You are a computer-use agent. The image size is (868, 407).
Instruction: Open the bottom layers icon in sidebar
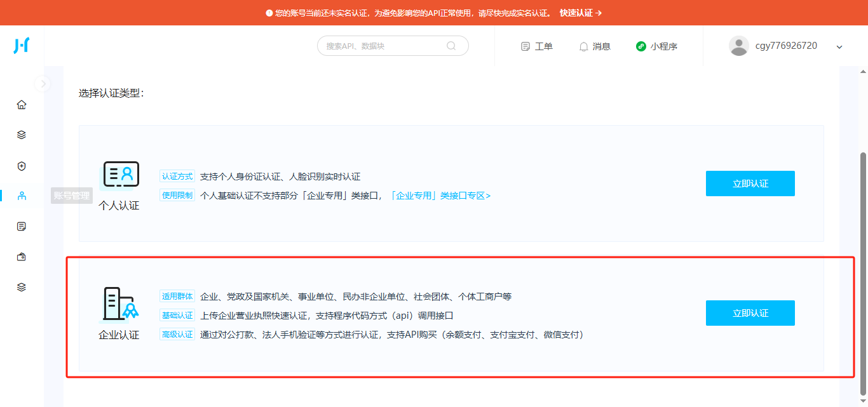(x=22, y=287)
